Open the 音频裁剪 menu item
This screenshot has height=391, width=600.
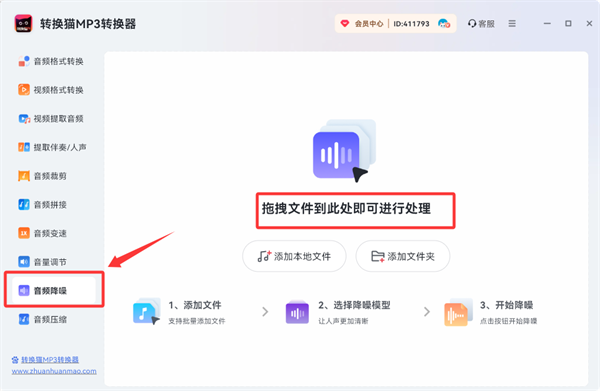pos(51,176)
